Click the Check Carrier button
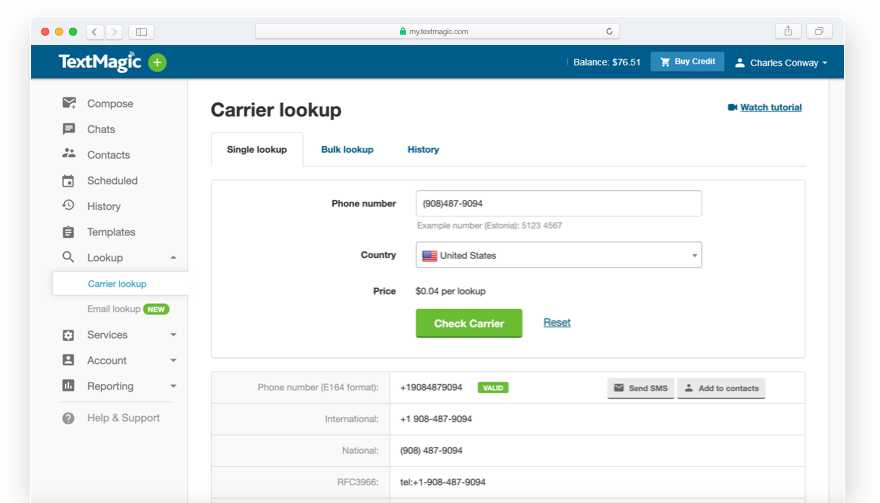 (x=469, y=323)
